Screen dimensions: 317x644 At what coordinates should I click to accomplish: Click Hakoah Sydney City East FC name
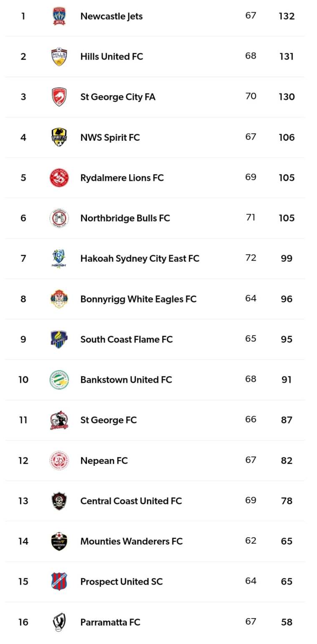(139, 258)
